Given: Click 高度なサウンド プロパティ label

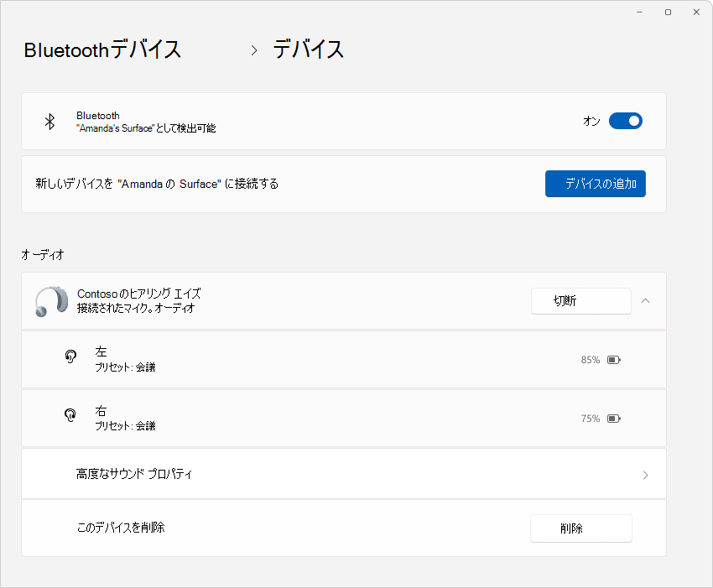Looking at the screenshot, I should pos(134,474).
